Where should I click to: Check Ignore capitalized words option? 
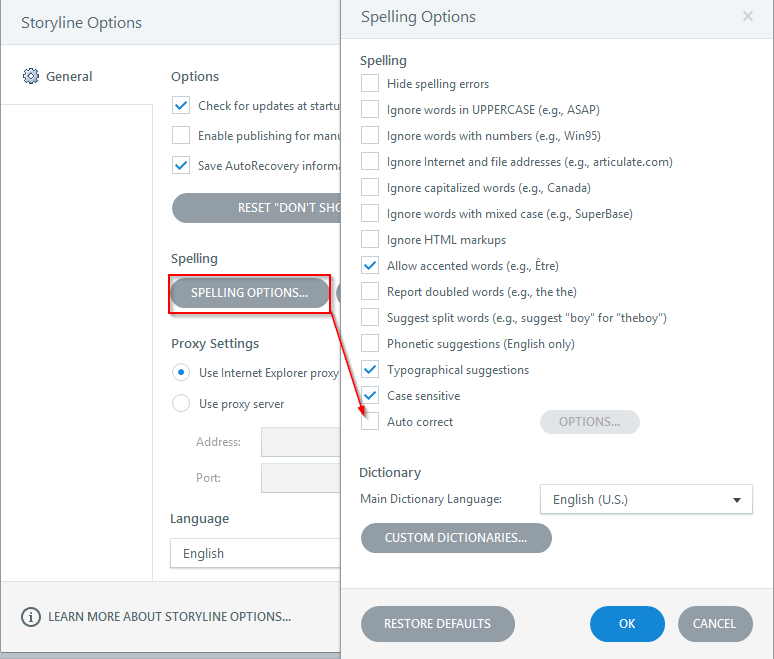[370, 188]
